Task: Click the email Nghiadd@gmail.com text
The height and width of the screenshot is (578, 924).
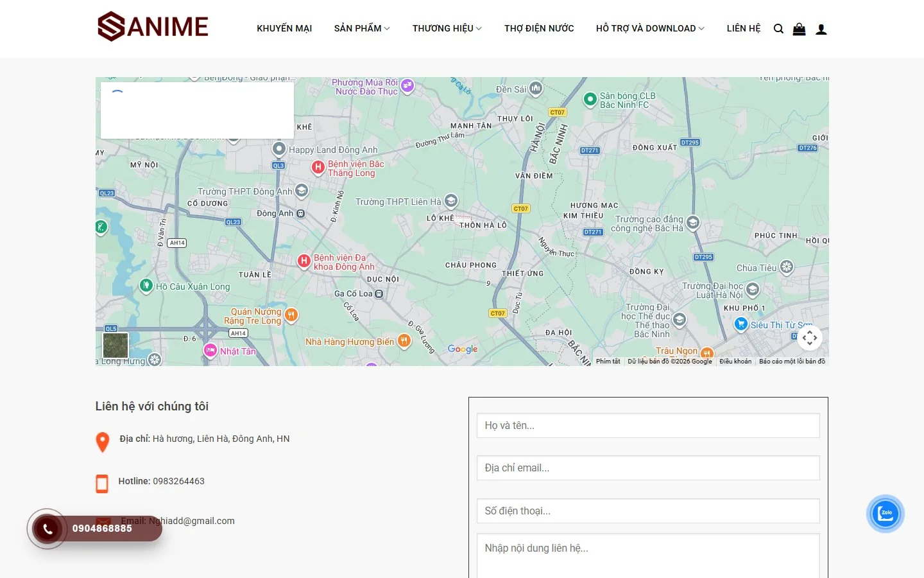Action: [x=192, y=521]
